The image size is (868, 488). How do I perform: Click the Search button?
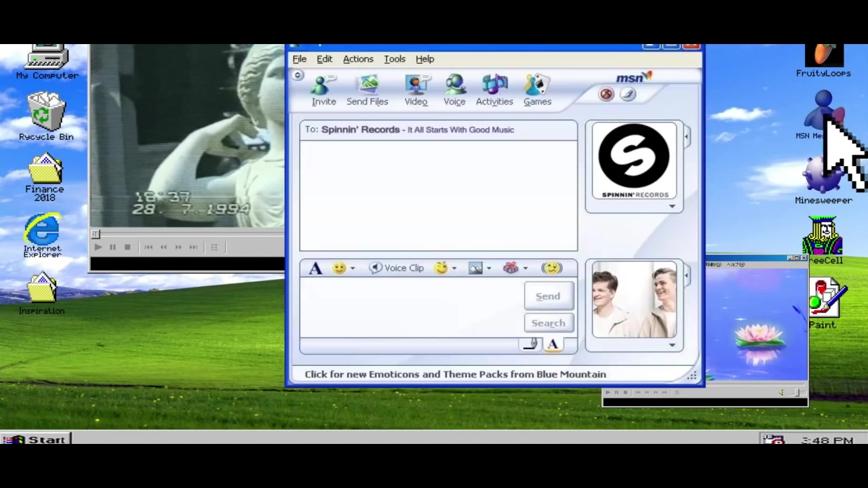(x=548, y=323)
